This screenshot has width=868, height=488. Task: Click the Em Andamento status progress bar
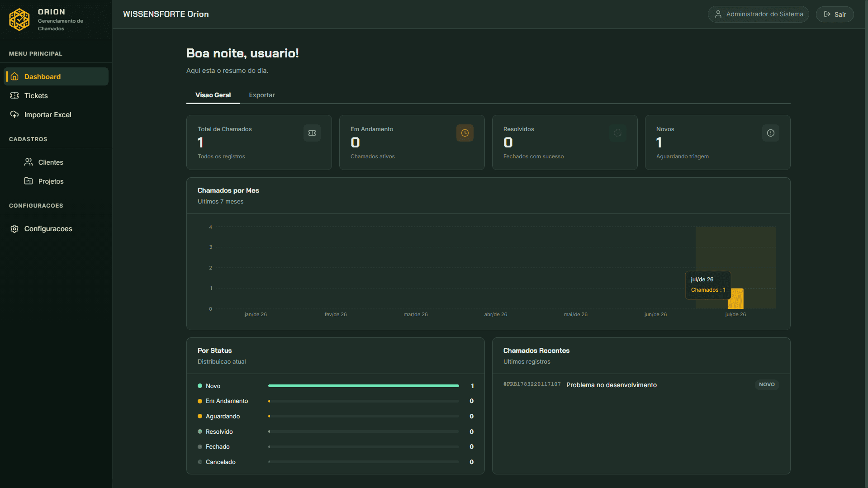pos(364,401)
